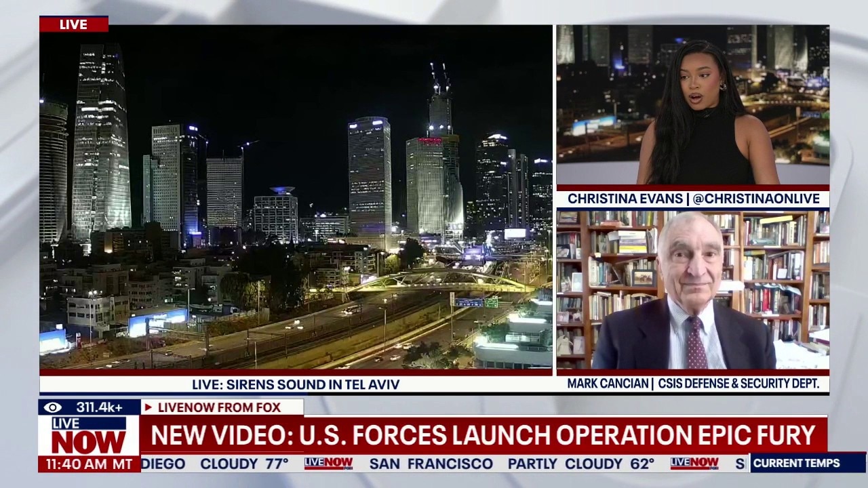The image size is (868, 488).
Task: Click the eye viewer count icon
Action: tap(53, 407)
